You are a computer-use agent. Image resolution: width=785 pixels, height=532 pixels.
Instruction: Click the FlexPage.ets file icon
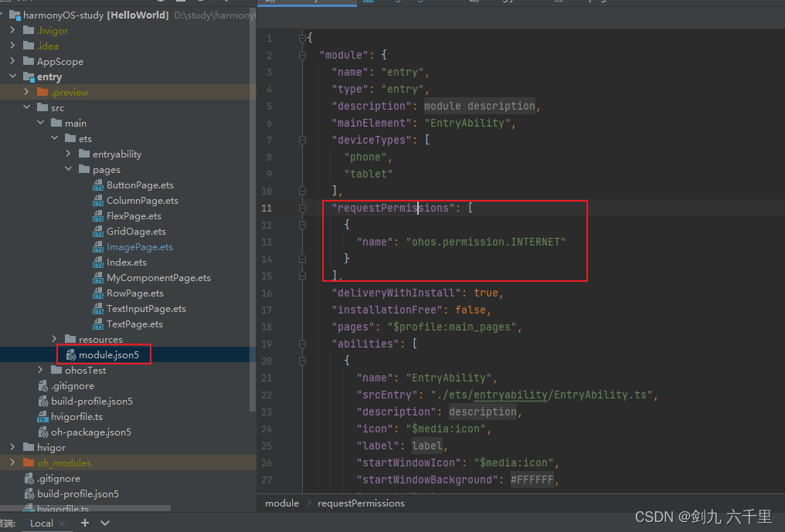coord(98,216)
